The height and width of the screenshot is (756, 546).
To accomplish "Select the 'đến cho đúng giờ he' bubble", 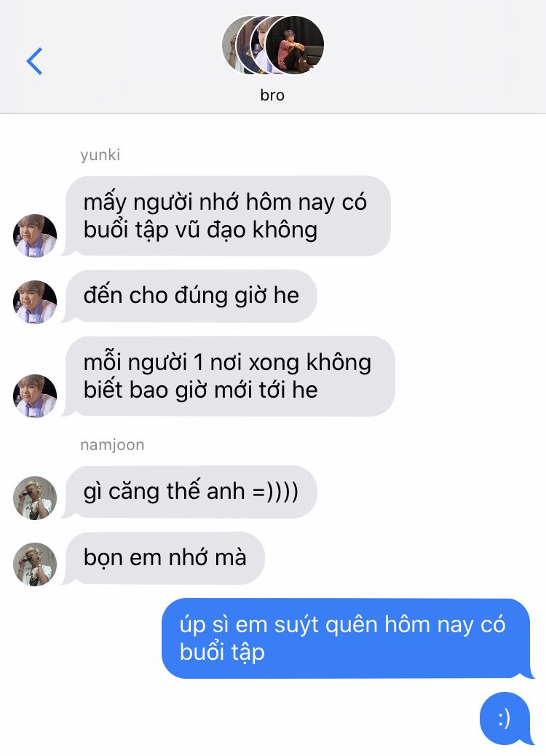I will [x=190, y=296].
